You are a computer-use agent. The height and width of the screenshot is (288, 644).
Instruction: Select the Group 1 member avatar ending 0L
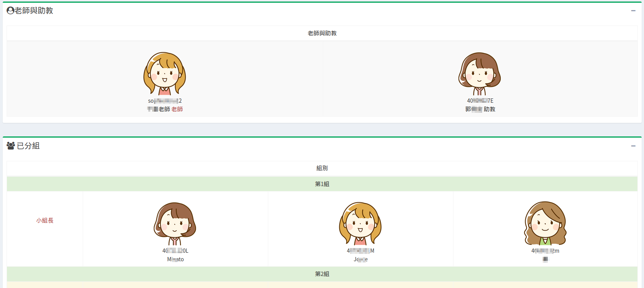coord(175,224)
